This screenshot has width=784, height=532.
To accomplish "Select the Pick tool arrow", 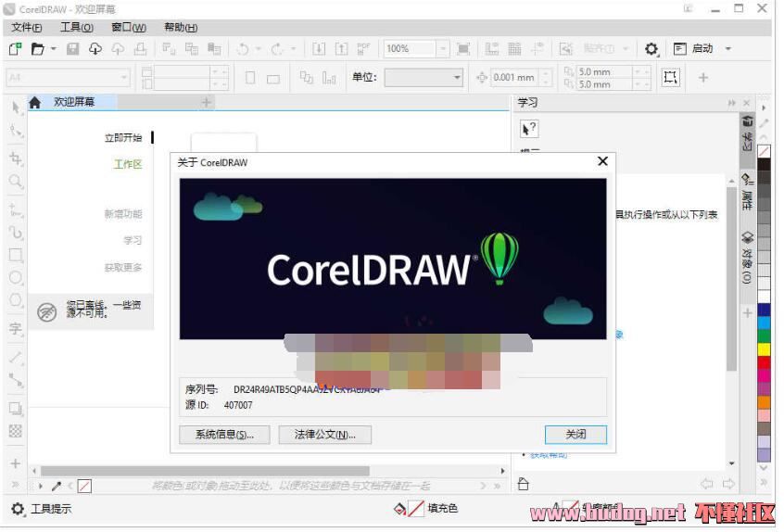I will [16, 108].
